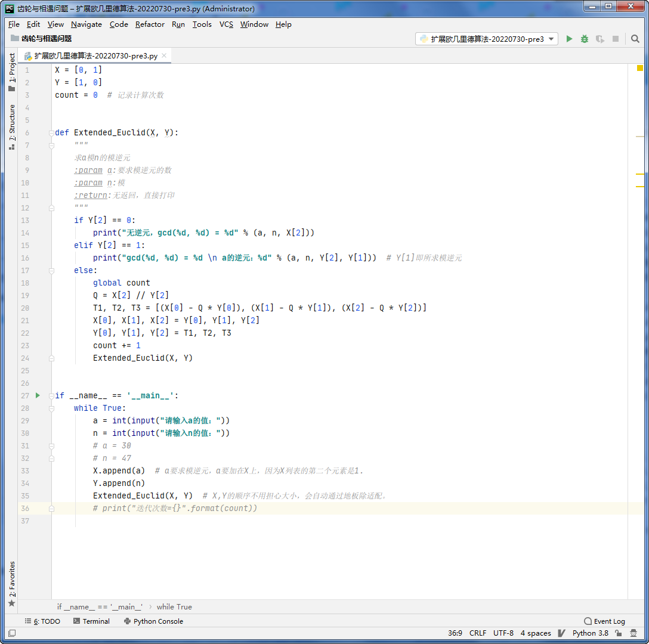Run the current configuration with green play button
The image size is (649, 644).
pyautogui.click(x=569, y=39)
